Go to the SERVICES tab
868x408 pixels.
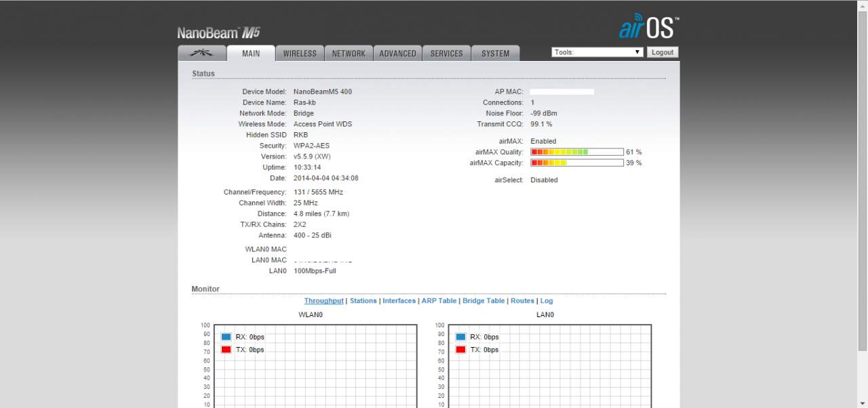(446, 54)
